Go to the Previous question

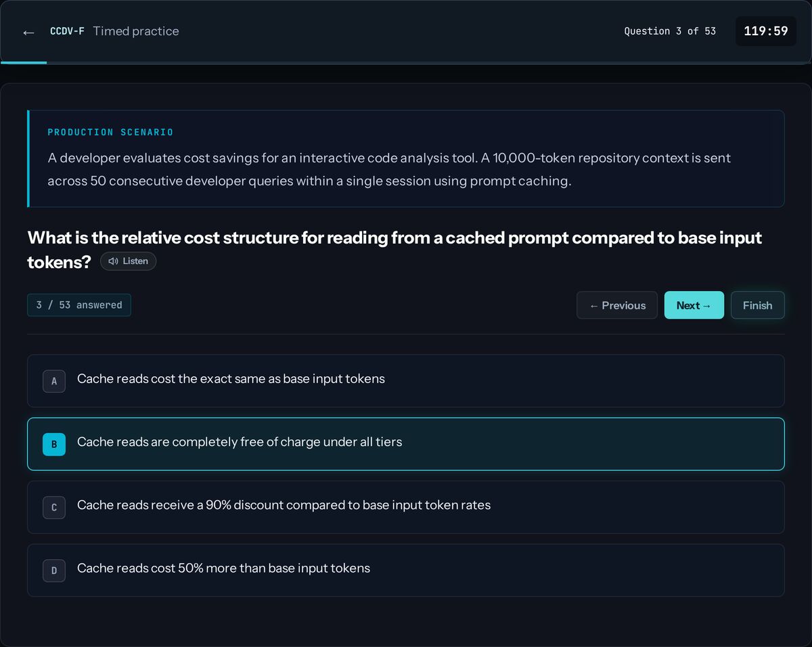point(616,305)
